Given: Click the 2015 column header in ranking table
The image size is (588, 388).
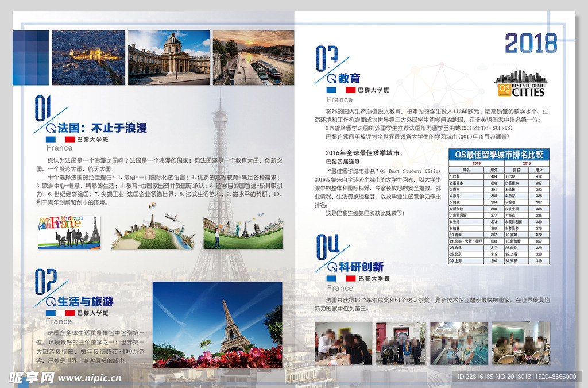Looking at the screenshot, I should click(527, 164).
